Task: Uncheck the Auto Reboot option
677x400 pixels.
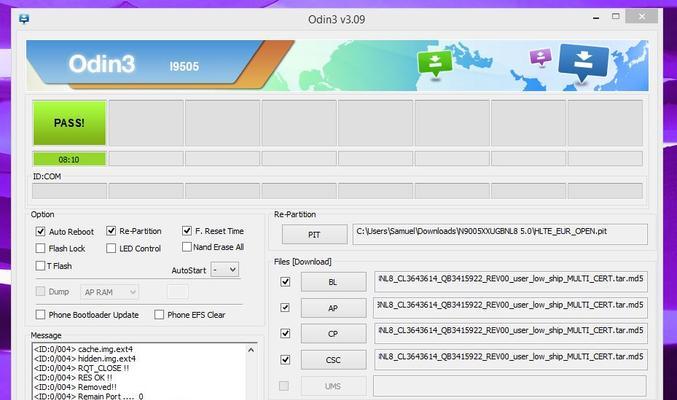Action: pyautogui.click(x=40, y=232)
